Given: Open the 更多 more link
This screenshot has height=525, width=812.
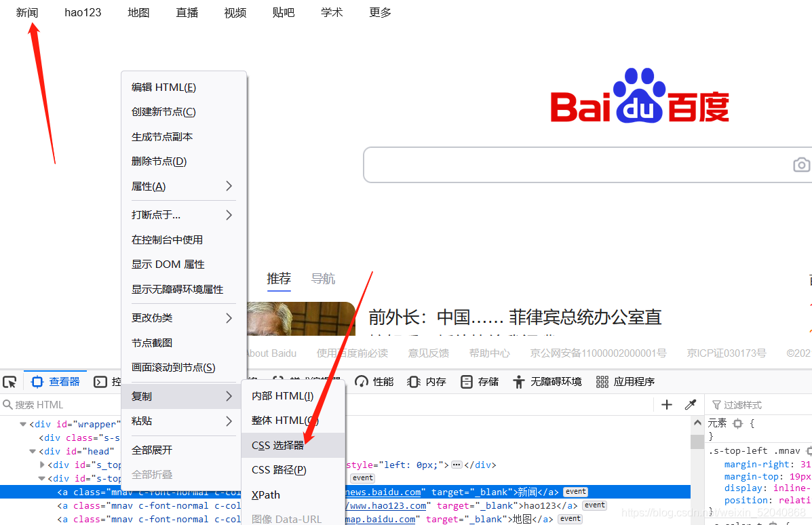Looking at the screenshot, I should [x=380, y=12].
